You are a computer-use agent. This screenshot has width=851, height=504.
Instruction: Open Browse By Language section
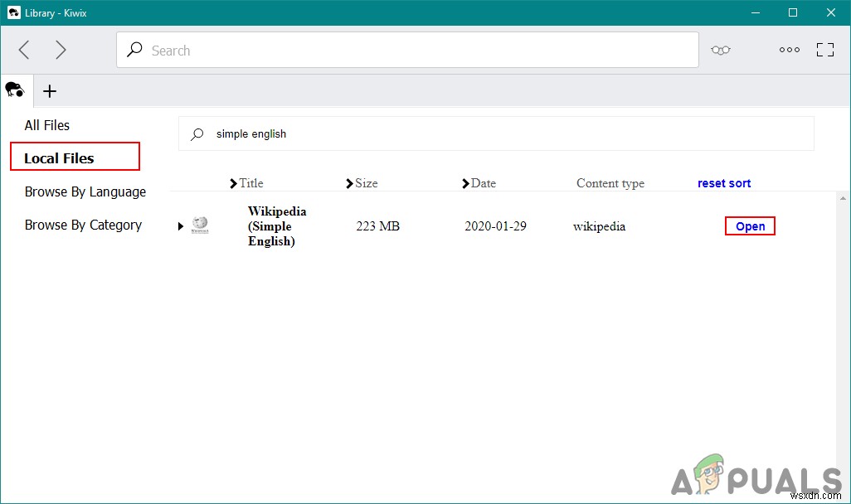[85, 191]
